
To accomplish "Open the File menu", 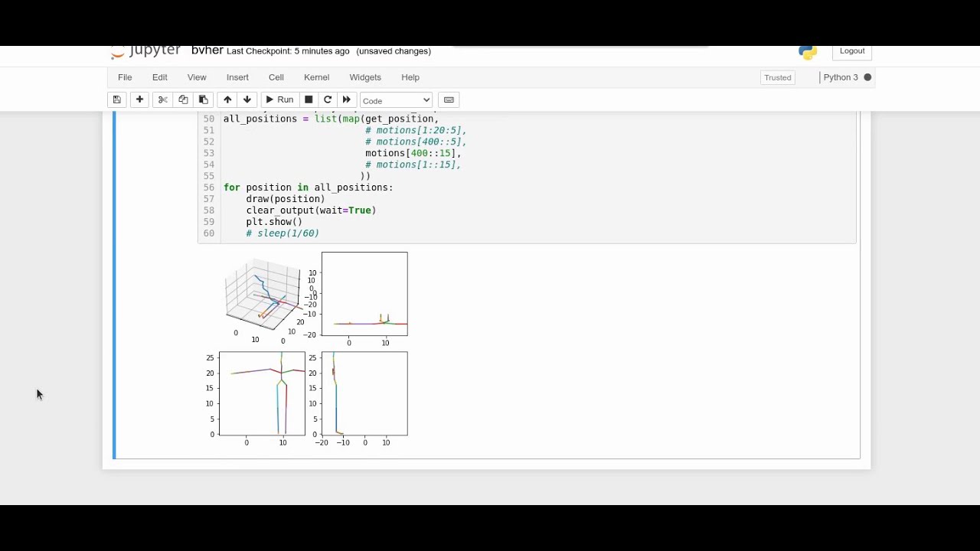I will (x=125, y=77).
